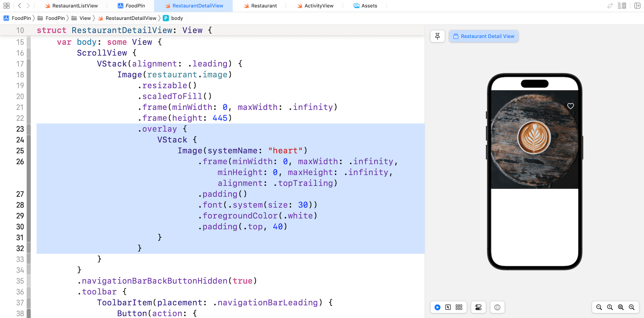
Task: Add a new editor pane on right
Action: [637, 6]
